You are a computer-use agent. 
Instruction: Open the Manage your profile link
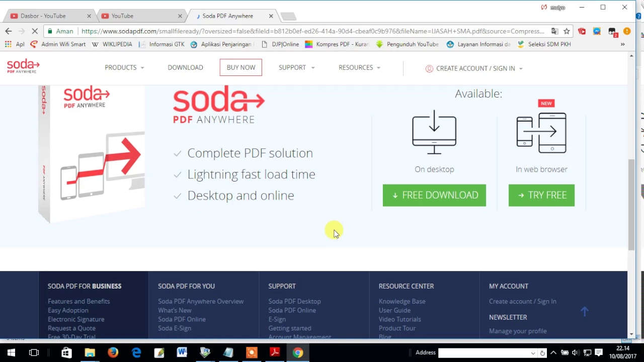click(x=518, y=331)
